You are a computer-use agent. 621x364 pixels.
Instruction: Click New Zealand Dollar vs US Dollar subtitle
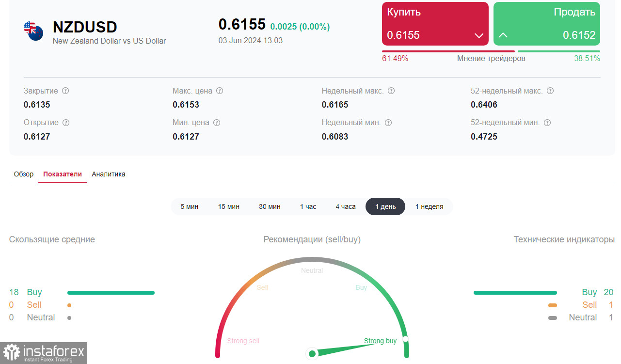(109, 41)
